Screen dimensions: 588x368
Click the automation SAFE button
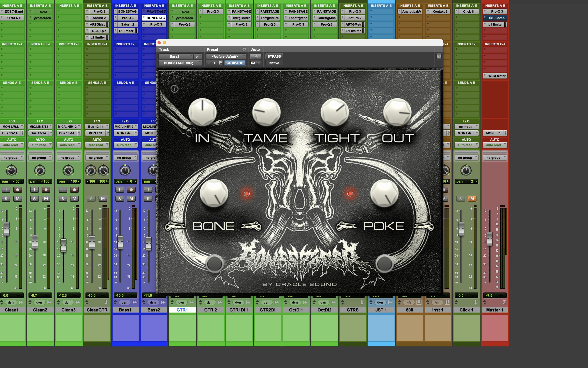coord(255,63)
